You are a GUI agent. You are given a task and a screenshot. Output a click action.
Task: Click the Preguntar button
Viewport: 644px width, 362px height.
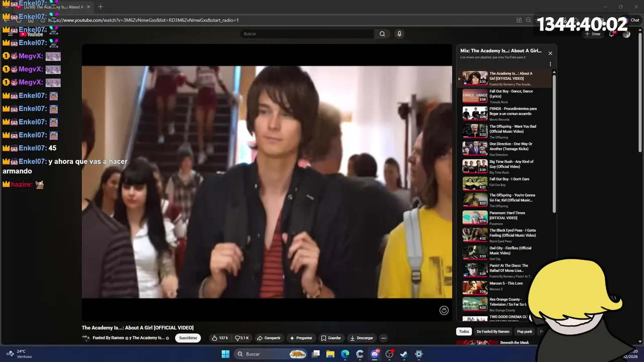(301, 338)
